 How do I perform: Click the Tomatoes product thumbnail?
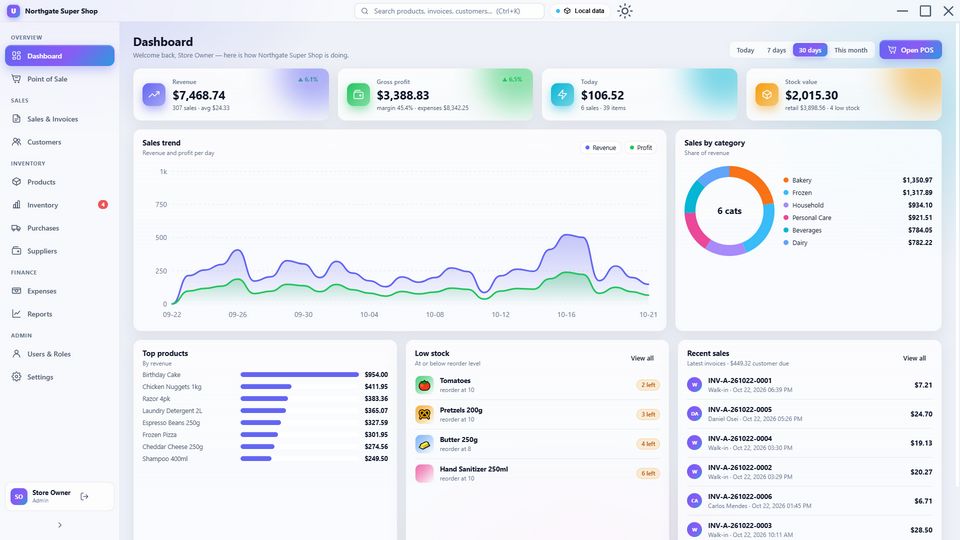424,385
